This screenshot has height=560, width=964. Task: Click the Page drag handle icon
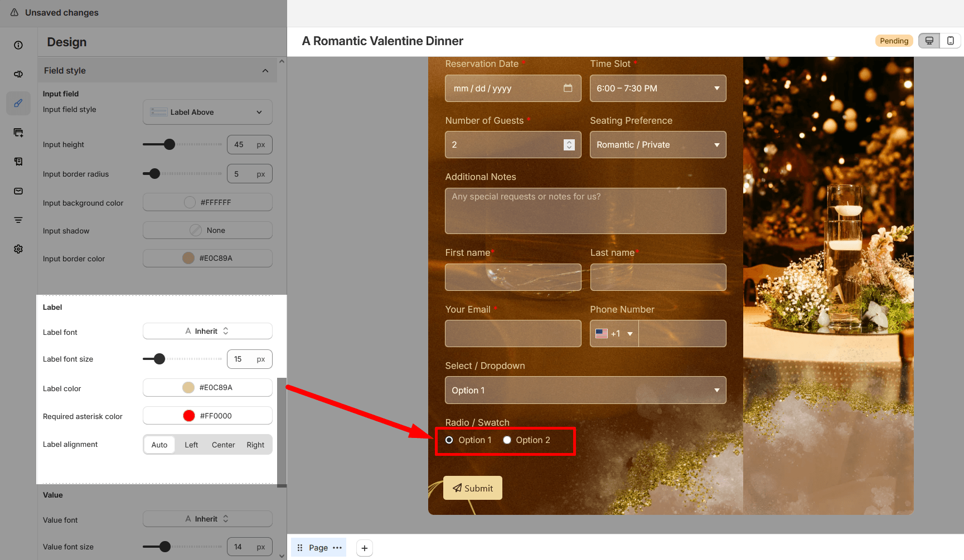point(300,548)
